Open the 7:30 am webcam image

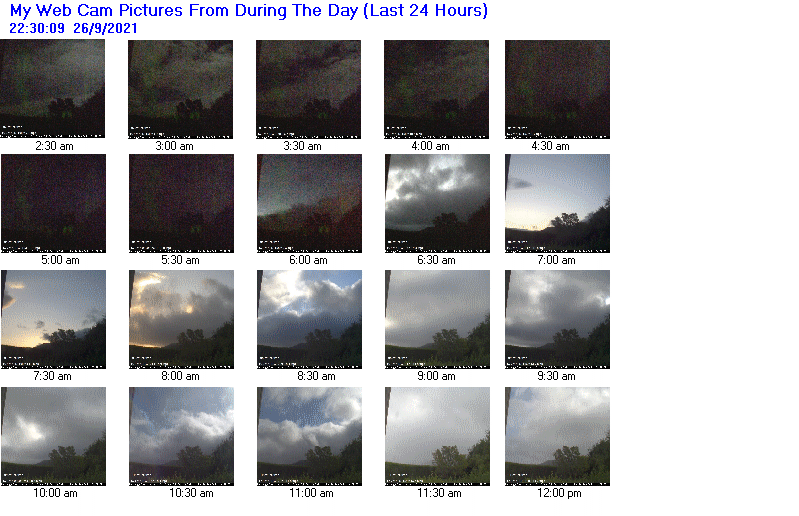[x=54, y=319]
